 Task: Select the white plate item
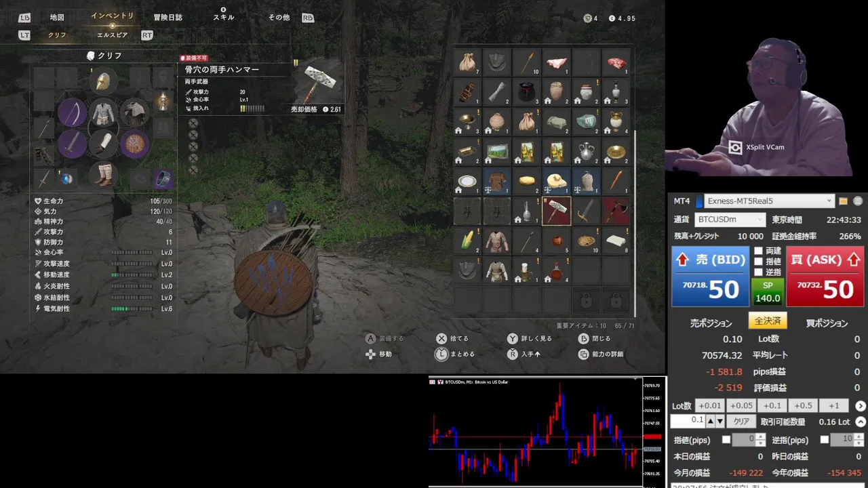(x=467, y=182)
